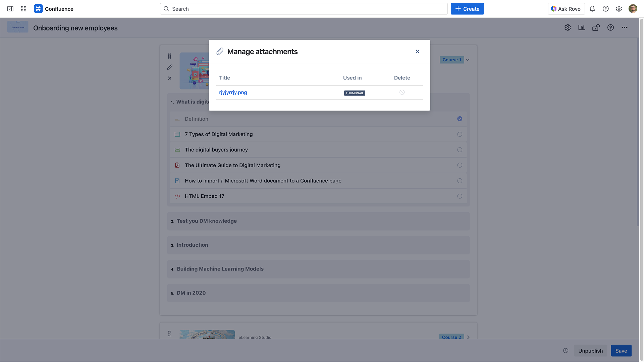The width and height of the screenshot is (644, 362).
Task: Expand Course 2 with the chevron
Action: [468, 337]
